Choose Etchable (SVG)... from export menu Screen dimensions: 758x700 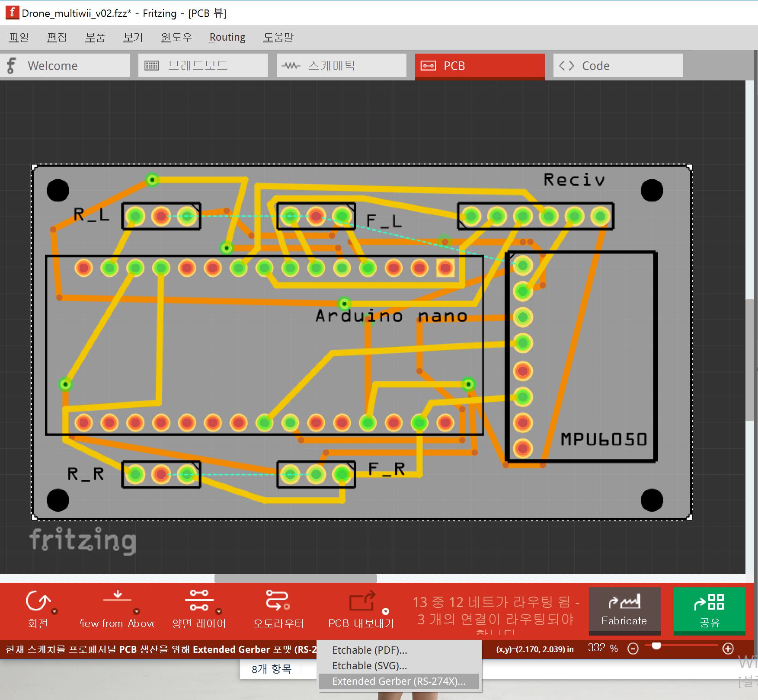coord(399,665)
